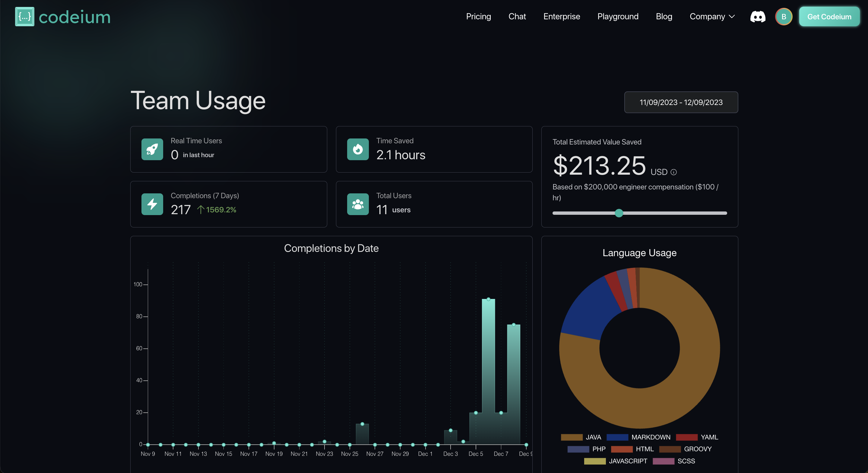868x473 pixels.
Task: Click the Total Estimated Value Saved label
Action: tap(597, 142)
